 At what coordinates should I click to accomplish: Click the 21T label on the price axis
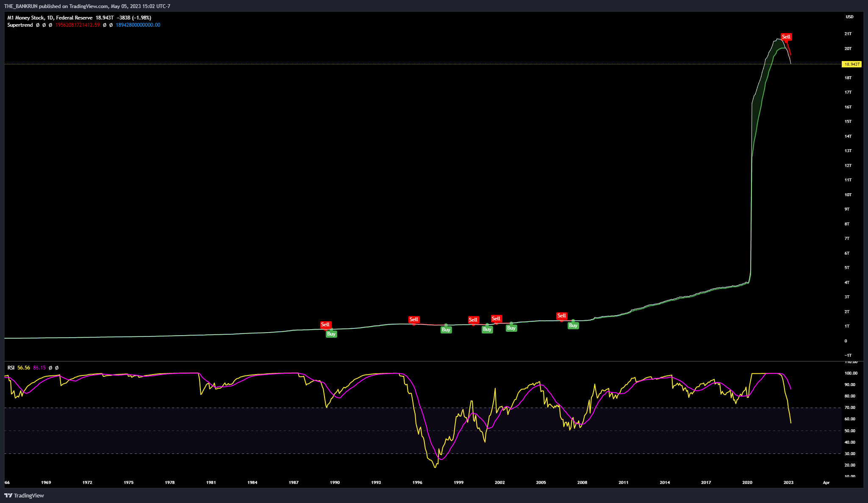coord(848,34)
